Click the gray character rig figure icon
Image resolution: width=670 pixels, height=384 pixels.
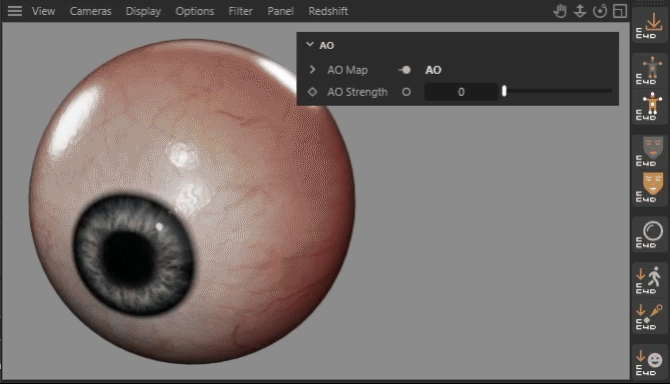(650, 71)
